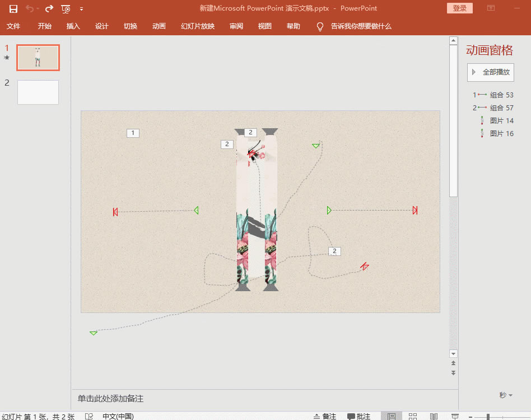
Task: Click 幻灯片 第 1 张 status text
Action: point(38,417)
